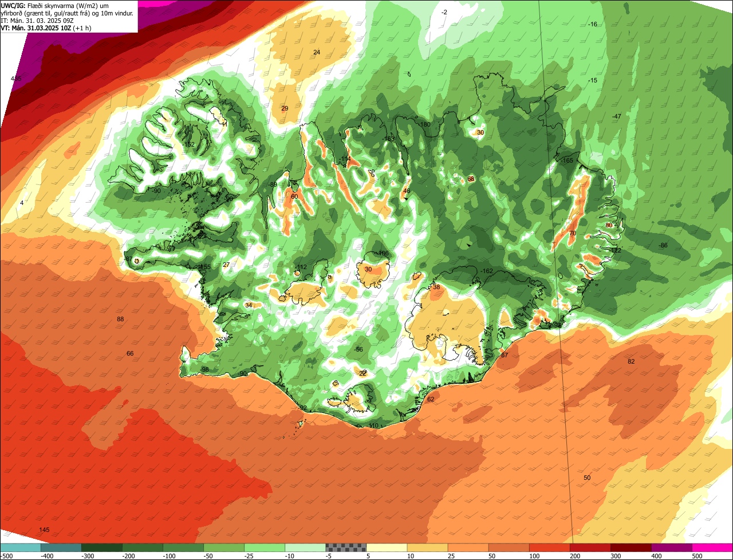Click the map value '88' in the ocean
The height and width of the screenshot is (560, 733).
pos(120,319)
